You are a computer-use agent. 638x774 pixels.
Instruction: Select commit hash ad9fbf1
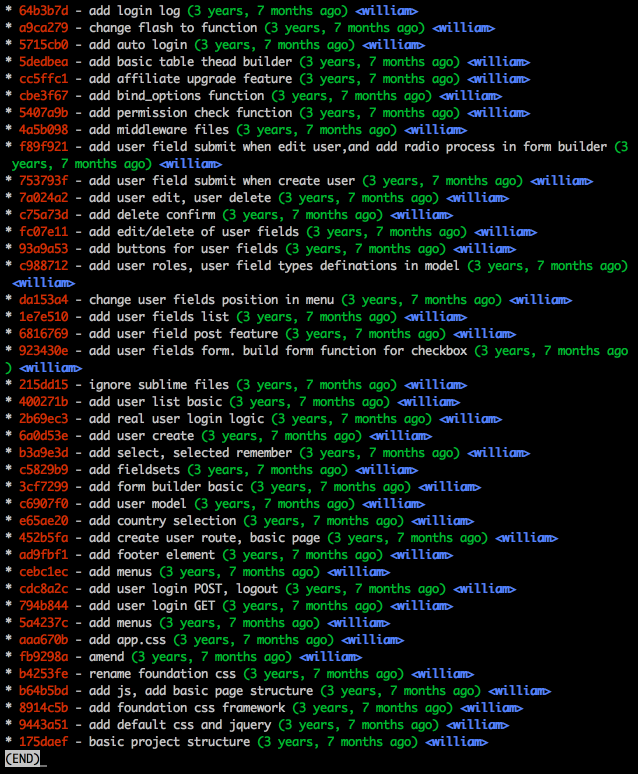(43, 554)
